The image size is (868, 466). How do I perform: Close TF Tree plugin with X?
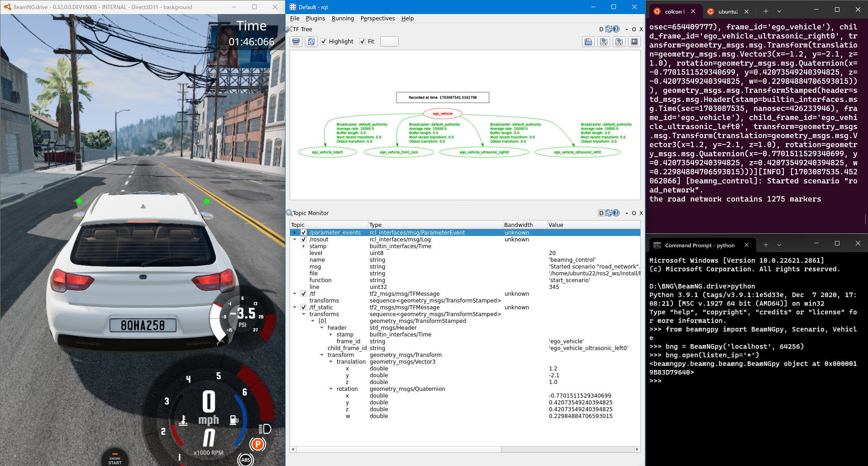tap(641, 29)
